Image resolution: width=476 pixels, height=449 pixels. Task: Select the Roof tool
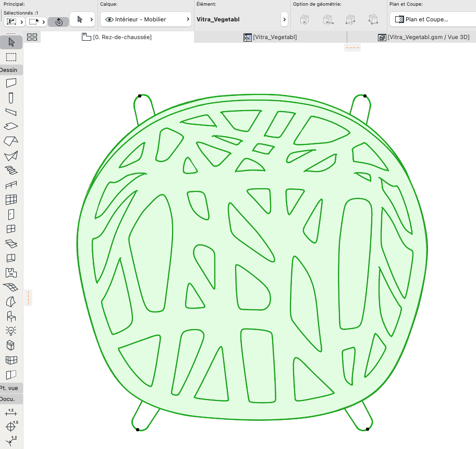11,141
